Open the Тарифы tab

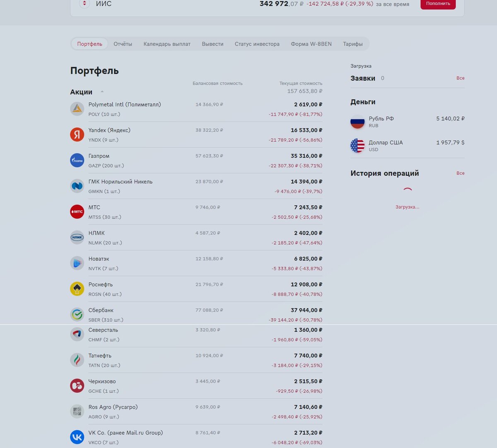[x=353, y=44]
